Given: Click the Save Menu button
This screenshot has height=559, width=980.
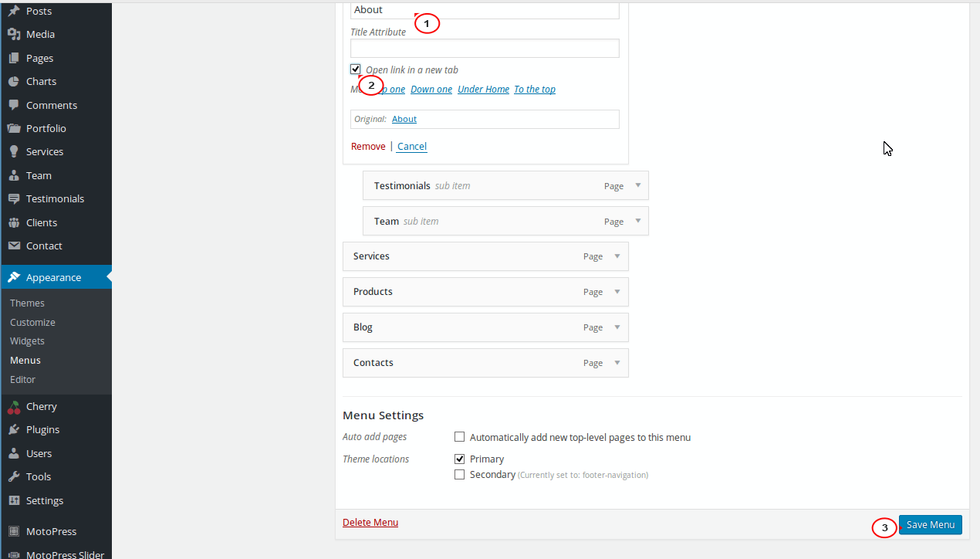Looking at the screenshot, I should click(930, 524).
